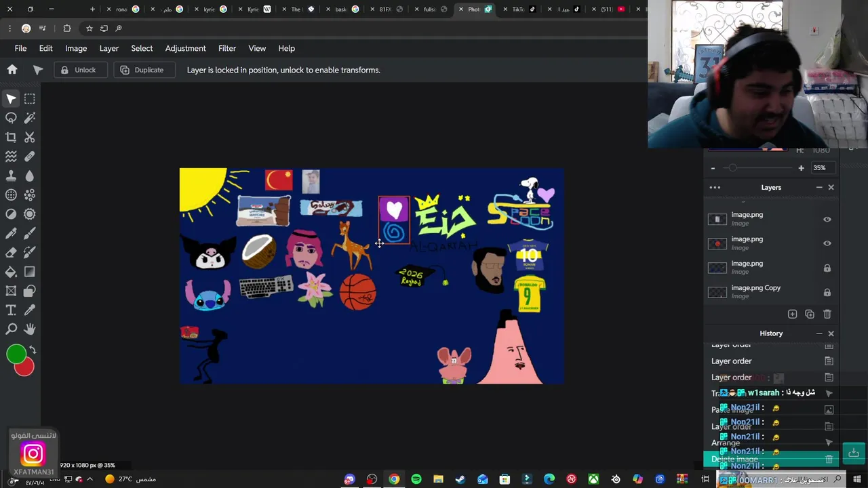Select the Pen tool

click(11, 233)
